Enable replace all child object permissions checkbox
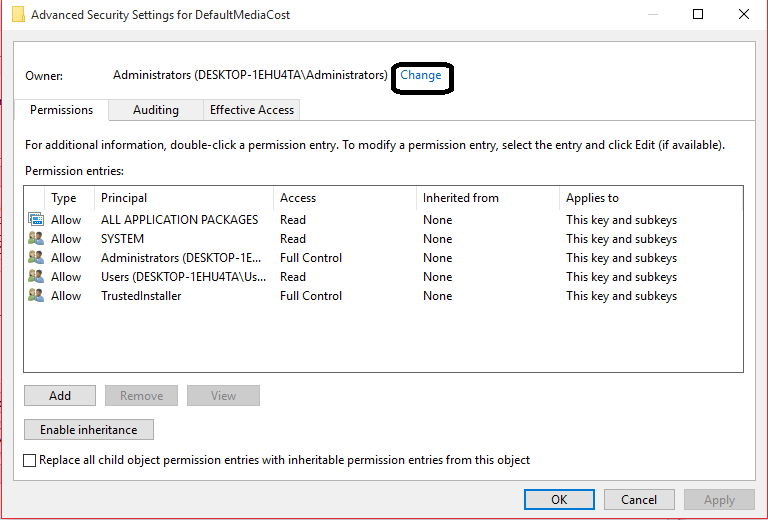The height and width of the screenshot is (520, 768). (30, 461)
